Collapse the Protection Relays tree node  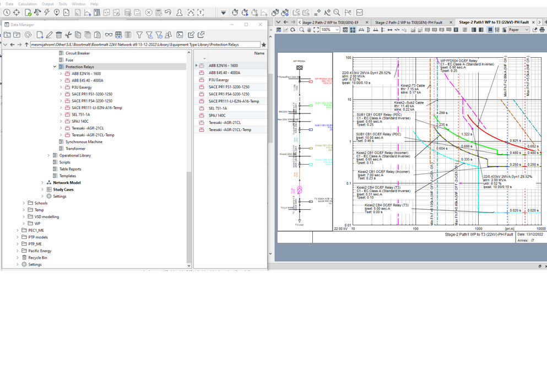point(55,67)
